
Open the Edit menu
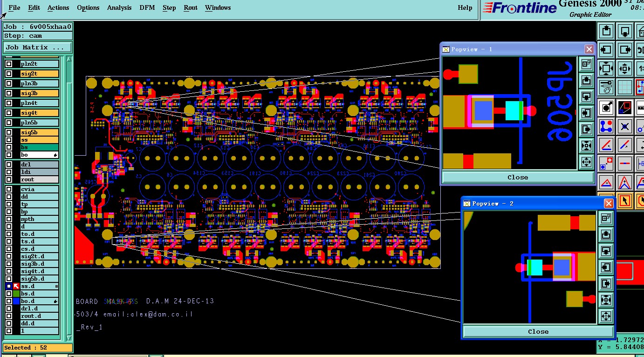click(34, 7)
